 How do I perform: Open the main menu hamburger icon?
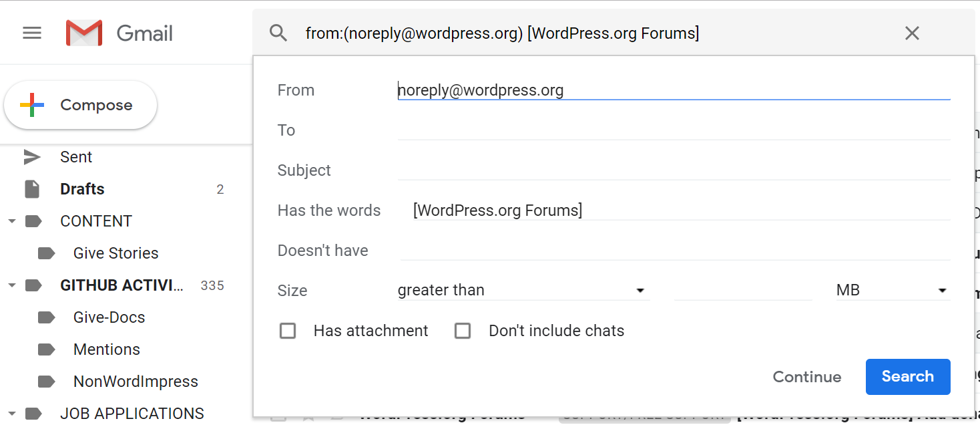(32, 33)
